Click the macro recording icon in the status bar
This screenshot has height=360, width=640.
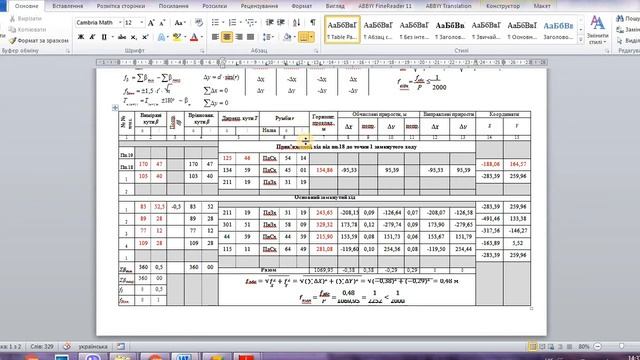tap(121, 347)
